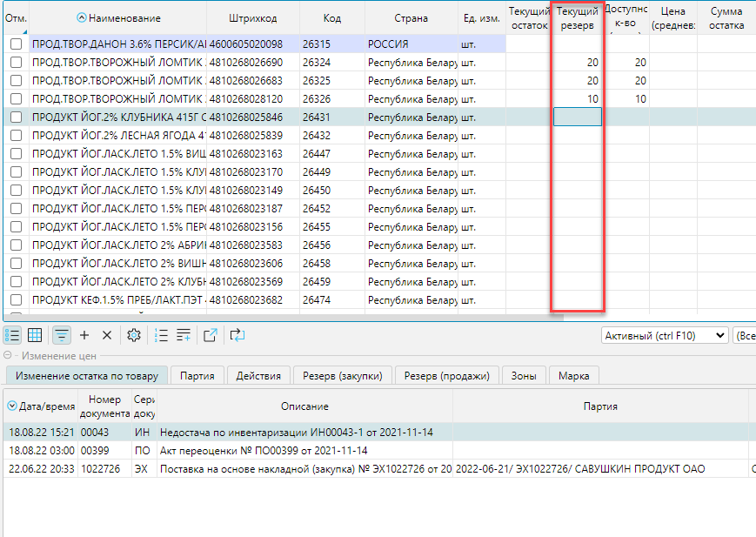
Task: Click empty Текущий резерв cell in selected row
Action: tap(577, 117)
